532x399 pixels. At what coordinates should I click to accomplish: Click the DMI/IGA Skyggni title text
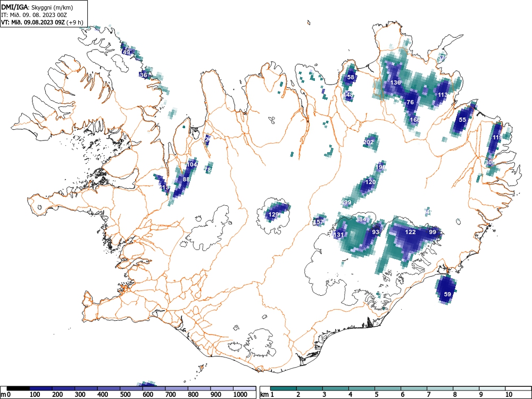tap(37, 7)
